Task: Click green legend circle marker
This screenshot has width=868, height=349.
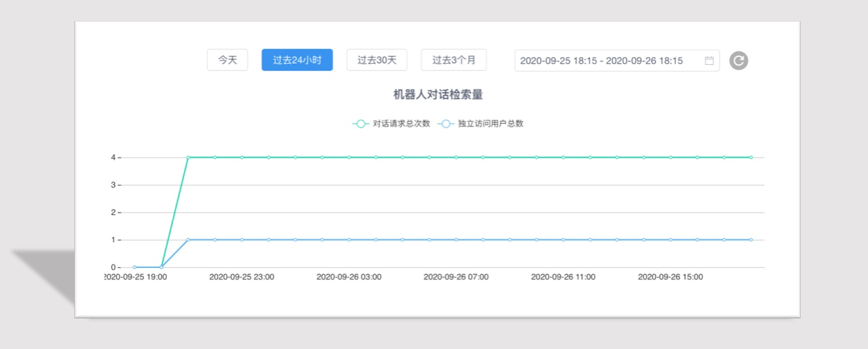Action: (360, 124)
